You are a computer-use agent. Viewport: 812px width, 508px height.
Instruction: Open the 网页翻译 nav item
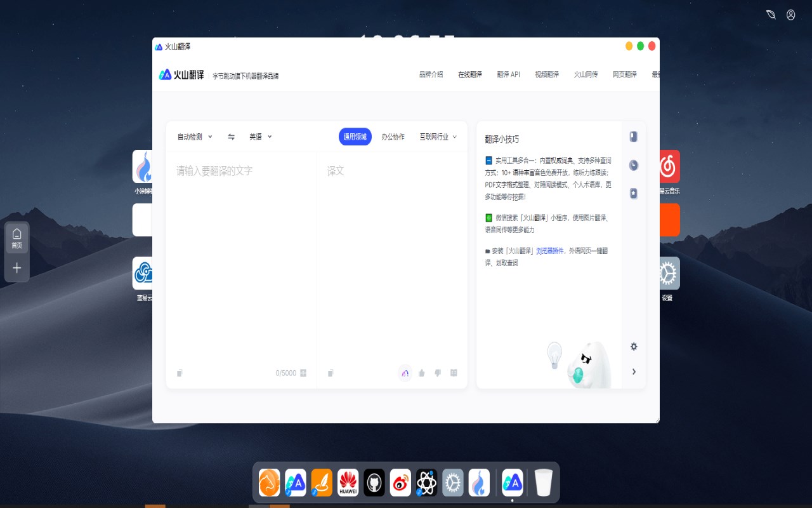pyautogui.click(x=625, y=74)
